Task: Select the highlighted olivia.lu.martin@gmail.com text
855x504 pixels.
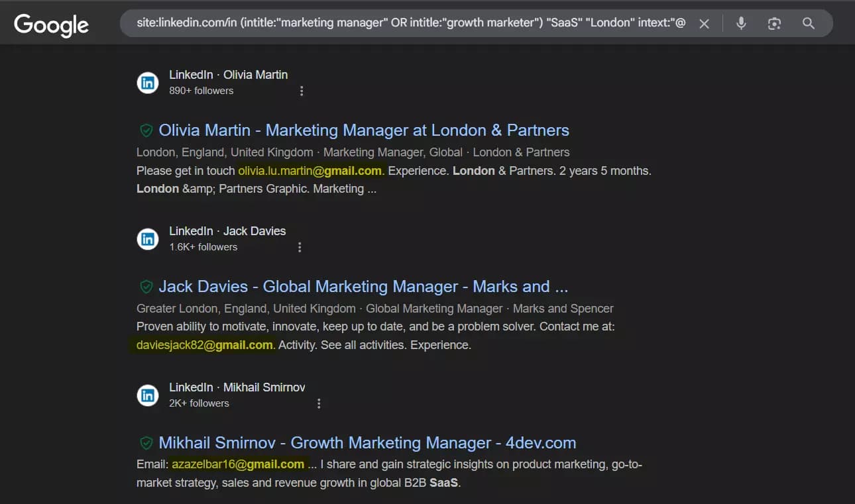Action: [x=310, y=170]
